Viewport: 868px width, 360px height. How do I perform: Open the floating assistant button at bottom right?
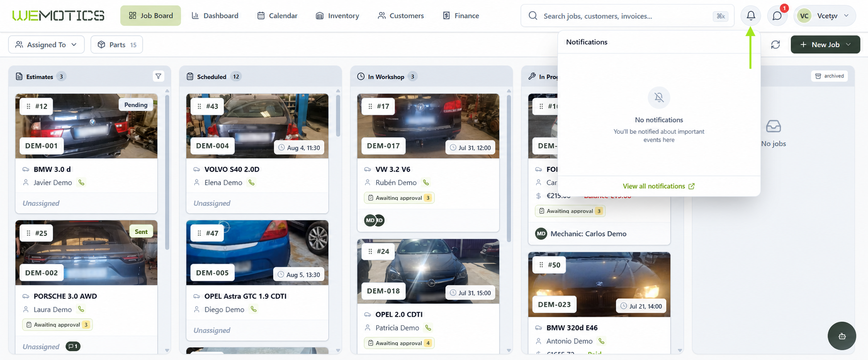point(842,336)
